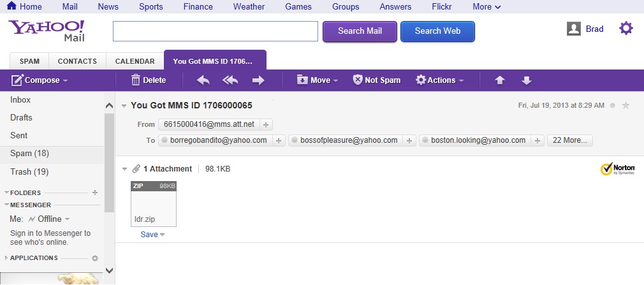The width and height of the screenshot is (644, 285).
Task: Click the Home icon in top bar
Action: (x=12, y=6)
